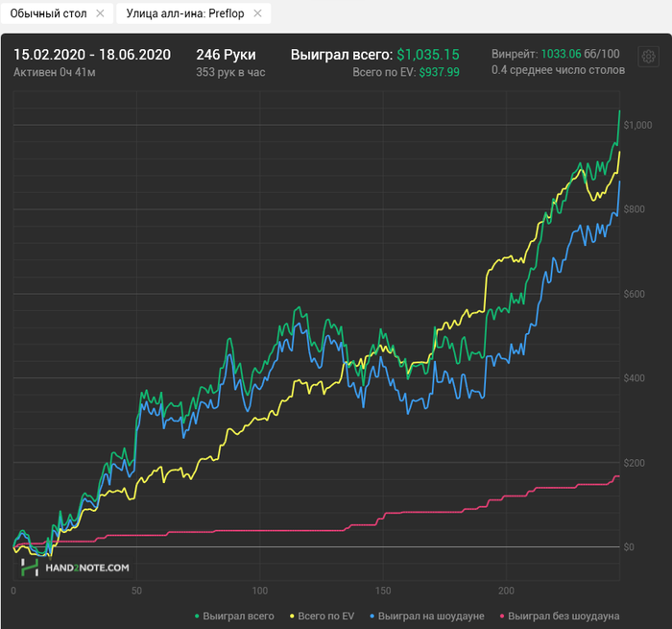Remove the 'Обычный стол' filter

click(100, 13)
